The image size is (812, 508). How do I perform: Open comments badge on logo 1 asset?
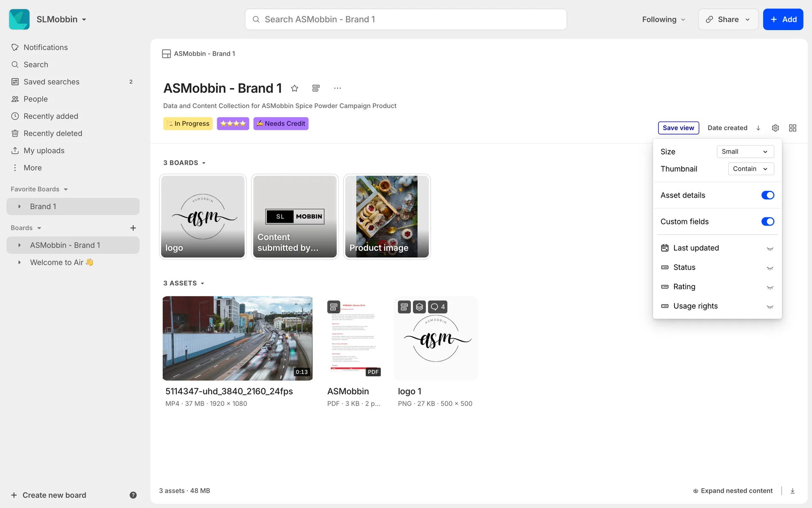[438, 307]
